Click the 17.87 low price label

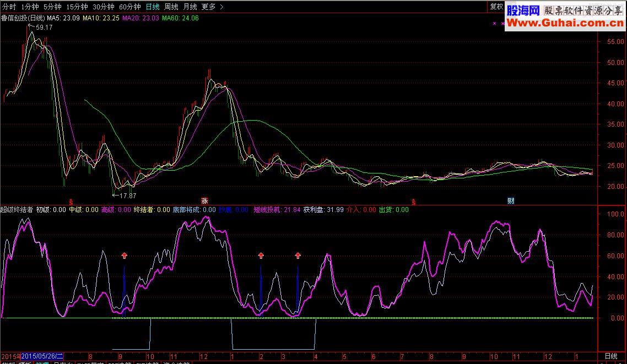pos(128,196)
